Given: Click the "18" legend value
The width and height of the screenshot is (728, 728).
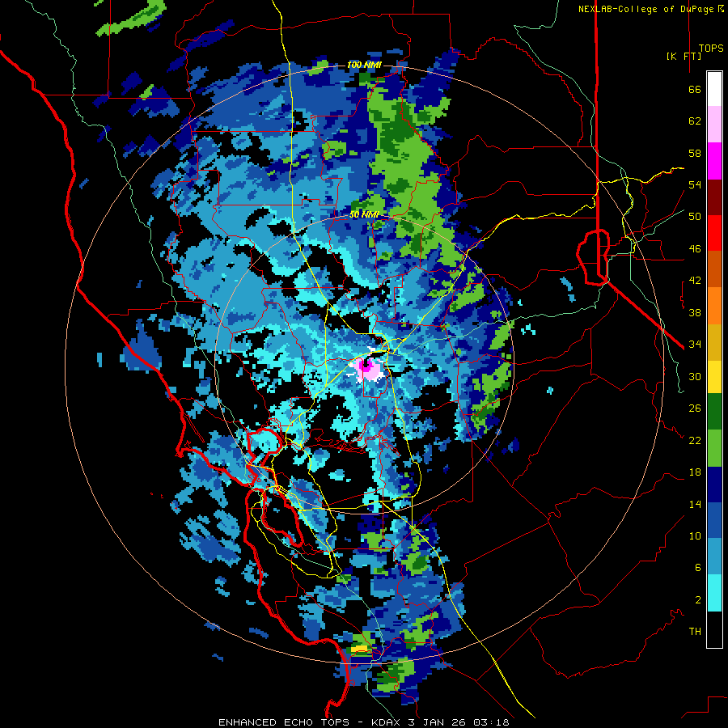Looking at the screenshot, I should 695,472.
